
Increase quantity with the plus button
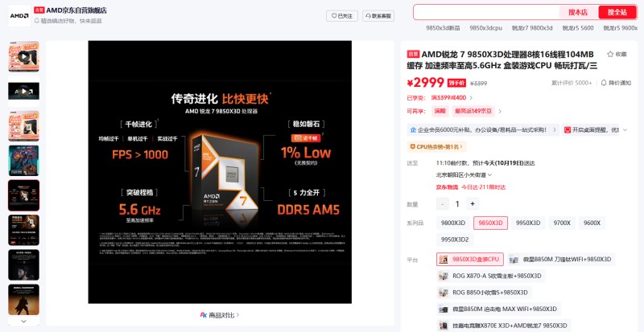point(473,204)
